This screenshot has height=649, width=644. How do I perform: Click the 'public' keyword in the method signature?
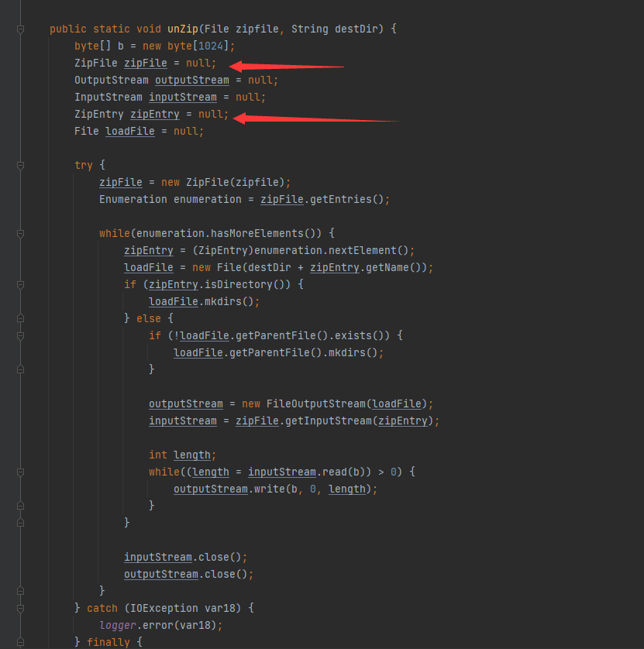click(68, 29)
